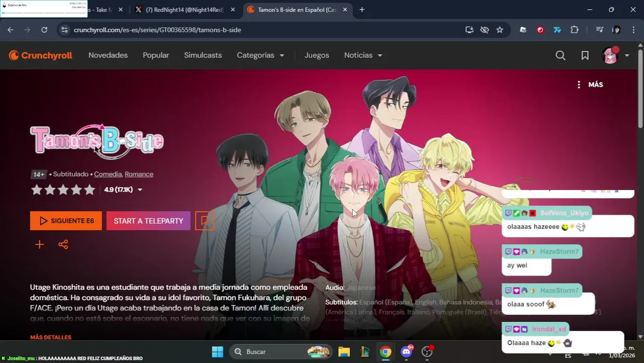Rate the series three stars

[x=63, y=190]
